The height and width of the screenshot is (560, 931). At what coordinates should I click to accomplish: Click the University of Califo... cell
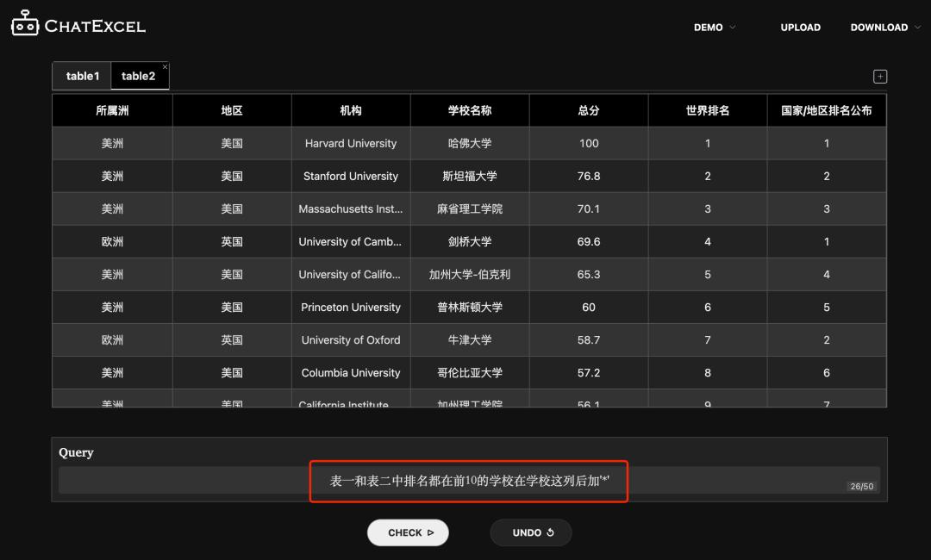click(350, 275)
